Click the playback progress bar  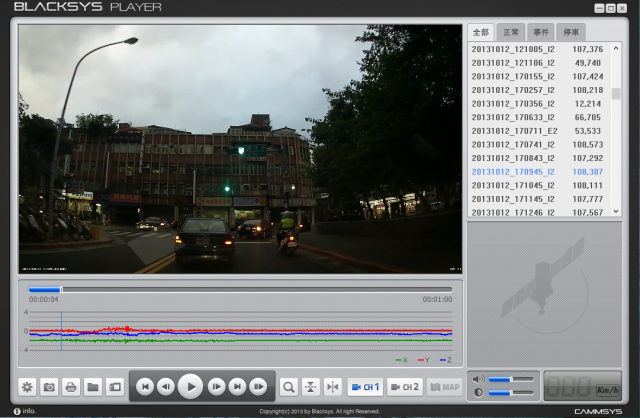coord(240,289)
